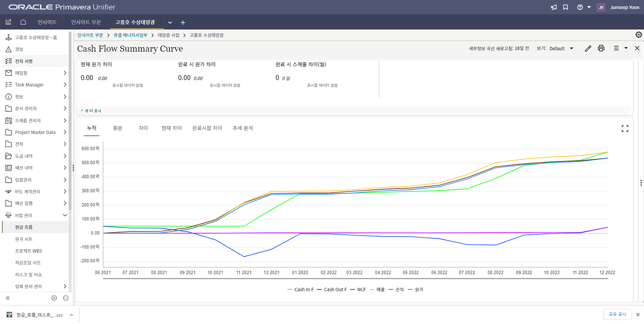Select the 추세 분석 tab
Screen dimensions: 644x324
[243, 128]
